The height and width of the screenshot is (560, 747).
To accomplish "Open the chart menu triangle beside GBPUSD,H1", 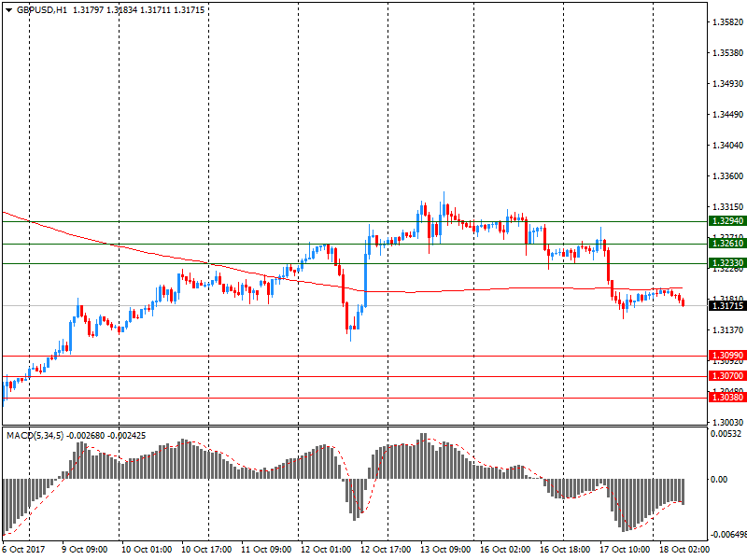I will (x=8, y=10).
